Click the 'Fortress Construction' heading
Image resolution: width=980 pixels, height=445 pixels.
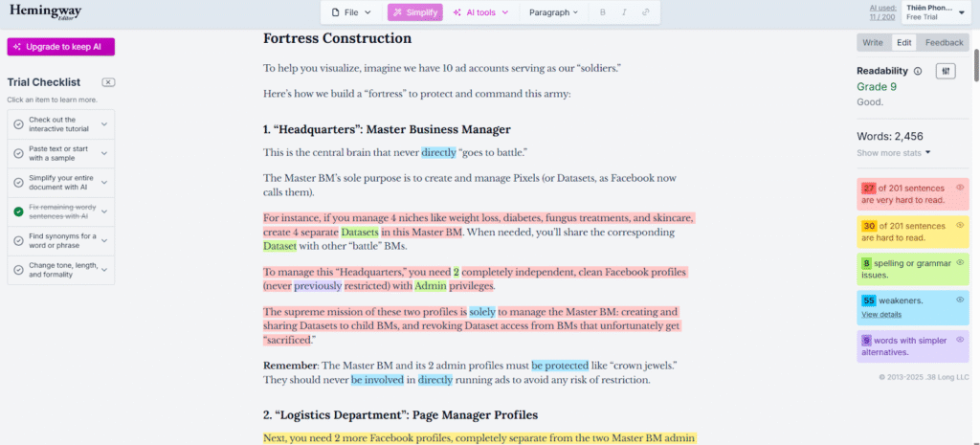(338, 38)
